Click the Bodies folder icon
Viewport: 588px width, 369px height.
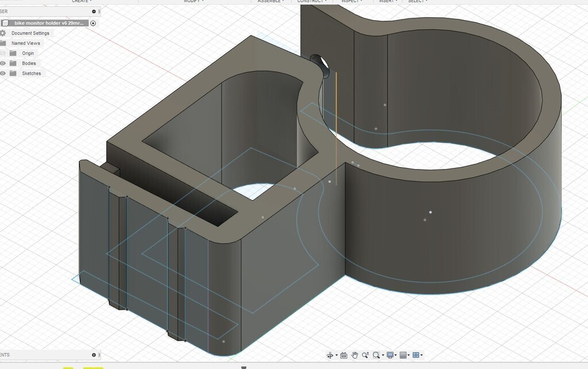pos(13,63)
